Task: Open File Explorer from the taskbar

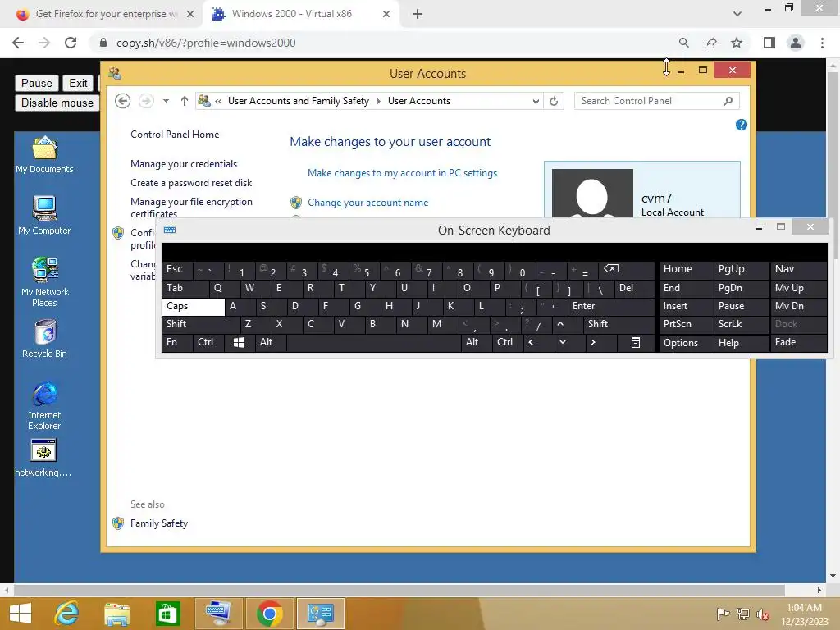Action: tap(116, 614)
